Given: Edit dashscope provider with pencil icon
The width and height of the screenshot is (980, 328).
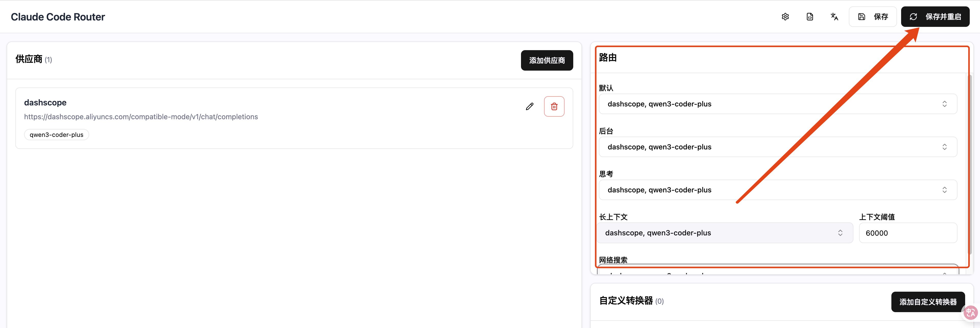Looking at the screenshot, I should click(529, 106).
